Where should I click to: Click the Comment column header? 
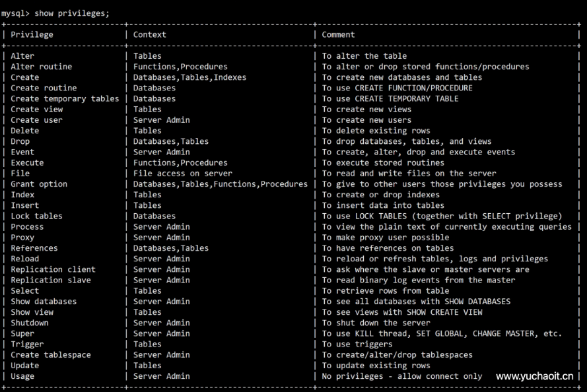(x=338, y=34)
